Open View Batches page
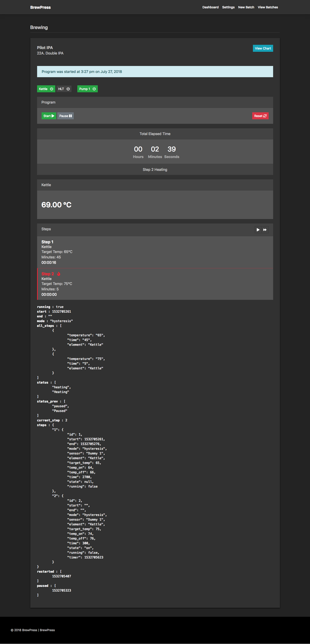 (268, 7)
